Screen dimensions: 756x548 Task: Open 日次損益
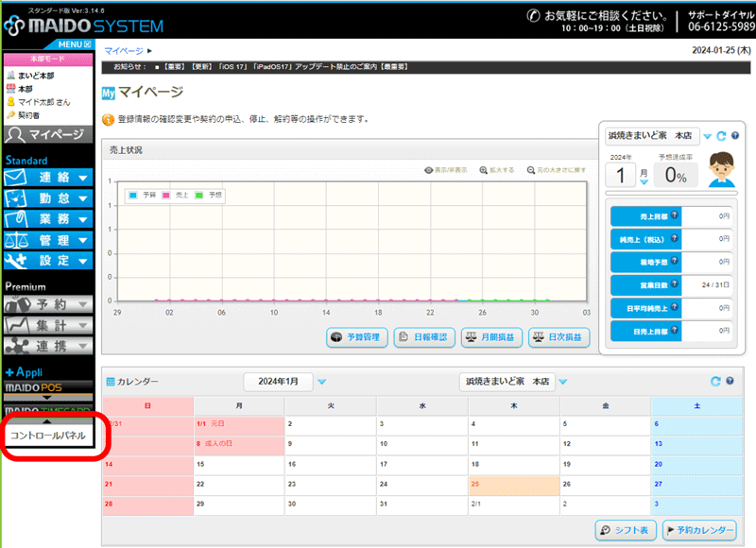coord(559,337)
